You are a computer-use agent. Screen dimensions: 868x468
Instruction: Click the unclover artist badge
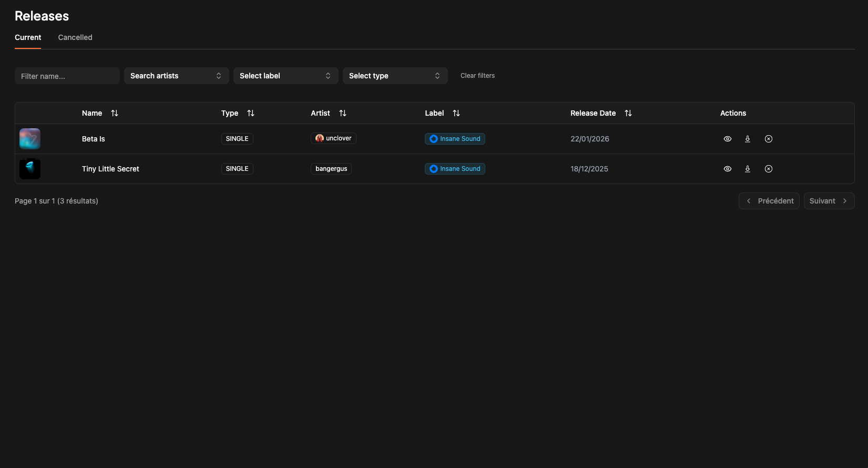click(x=333, y=138)
